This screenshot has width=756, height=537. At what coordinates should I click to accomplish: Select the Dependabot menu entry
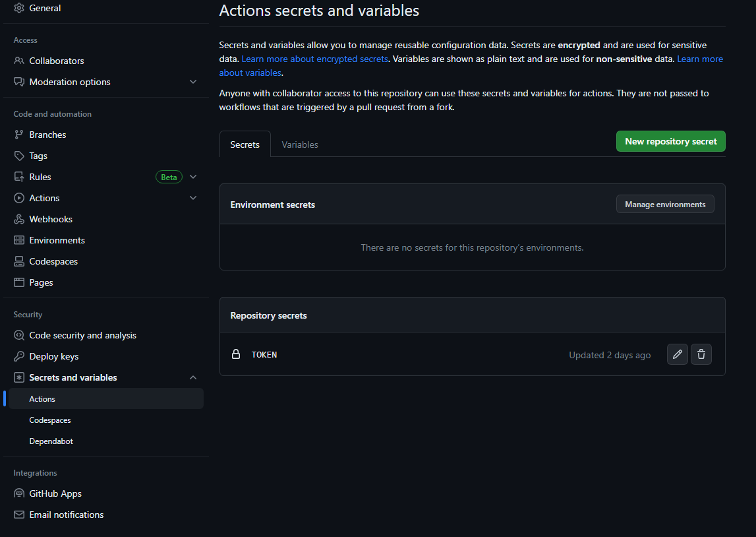(x=50, y=441)
